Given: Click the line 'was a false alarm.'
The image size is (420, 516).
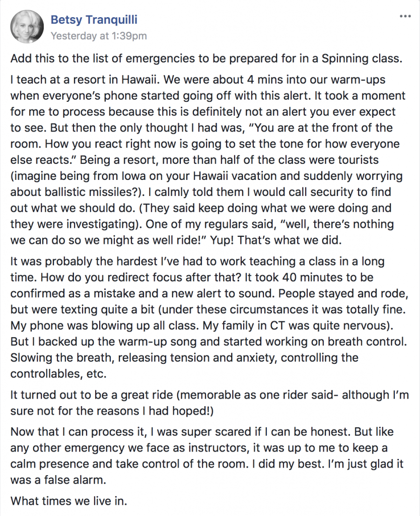Looking at the screenshot, I should tap(58, 480).
